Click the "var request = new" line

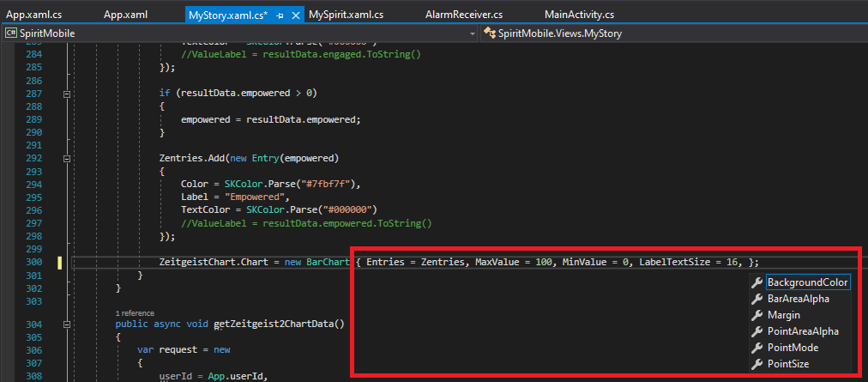coord(184,350)
